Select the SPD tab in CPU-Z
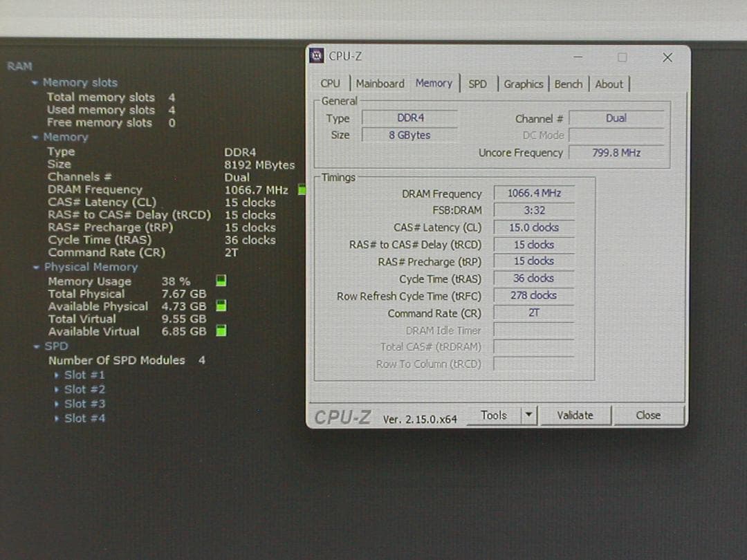The width and height of the screenshot is (747, 560). pos(477,84)
